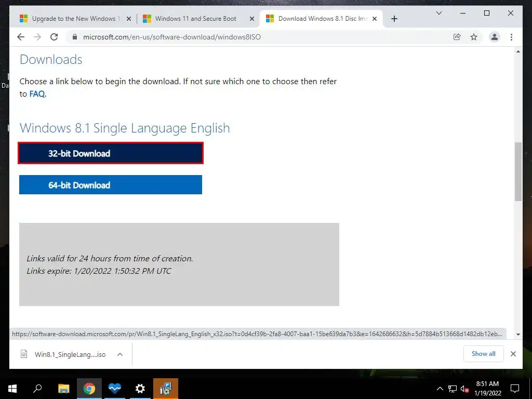Reload the current page
Screen dimensions: 532x399
click(x=54, y=37)
